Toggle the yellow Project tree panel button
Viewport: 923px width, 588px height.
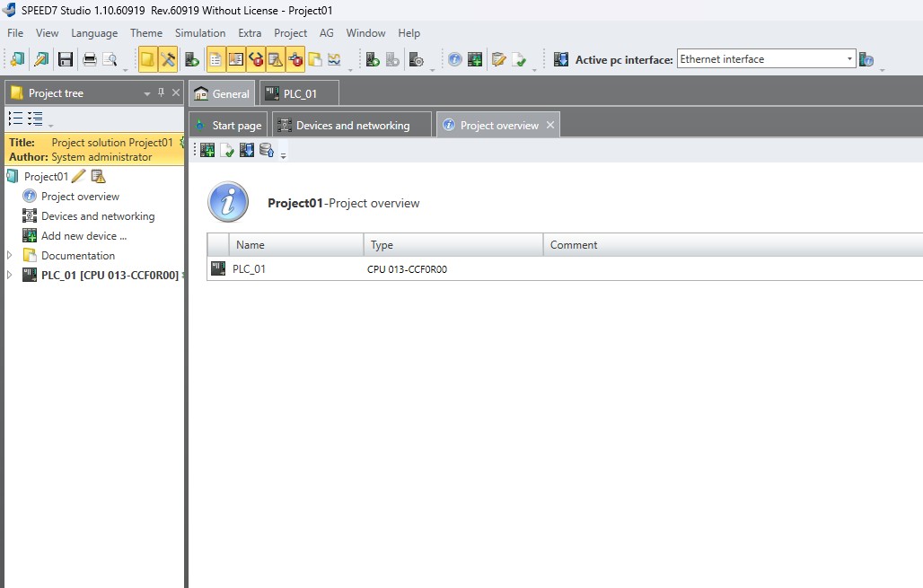click(x=148, y=59)
